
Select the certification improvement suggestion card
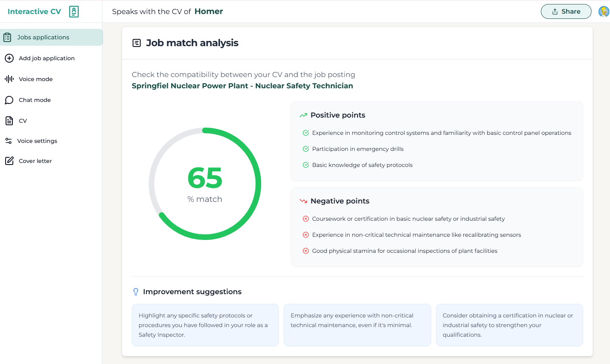point(509,325)
